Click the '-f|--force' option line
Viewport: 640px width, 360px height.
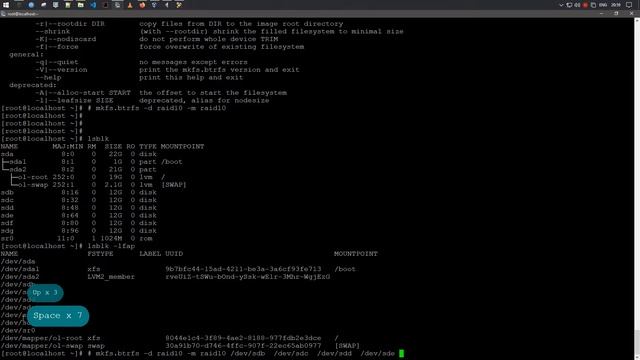coord(169,47)
